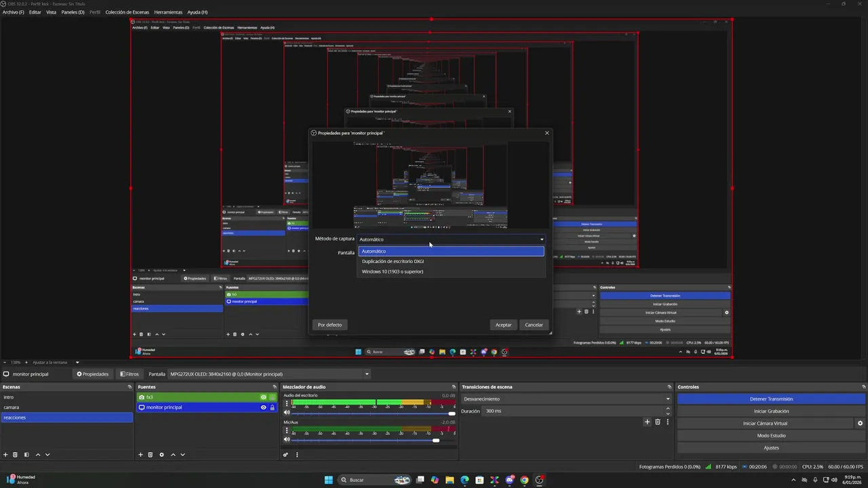This screenshot has width=868, height=488.
Task: Open virtual camera settings gear
Action: [860, 423]
